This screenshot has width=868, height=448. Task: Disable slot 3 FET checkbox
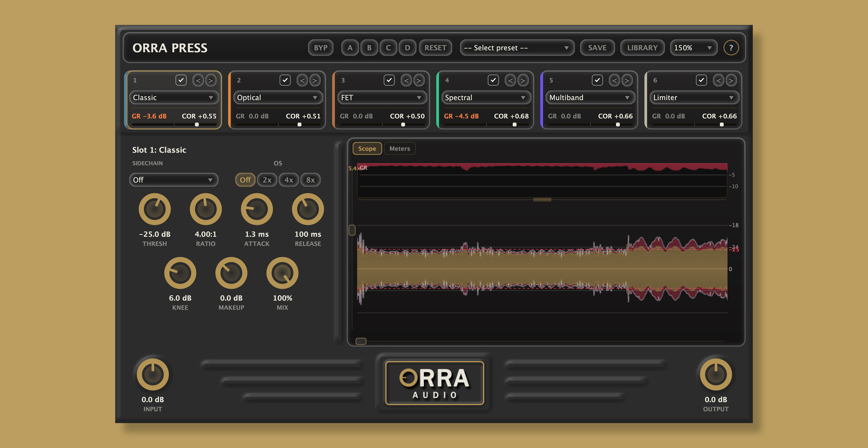389,80
